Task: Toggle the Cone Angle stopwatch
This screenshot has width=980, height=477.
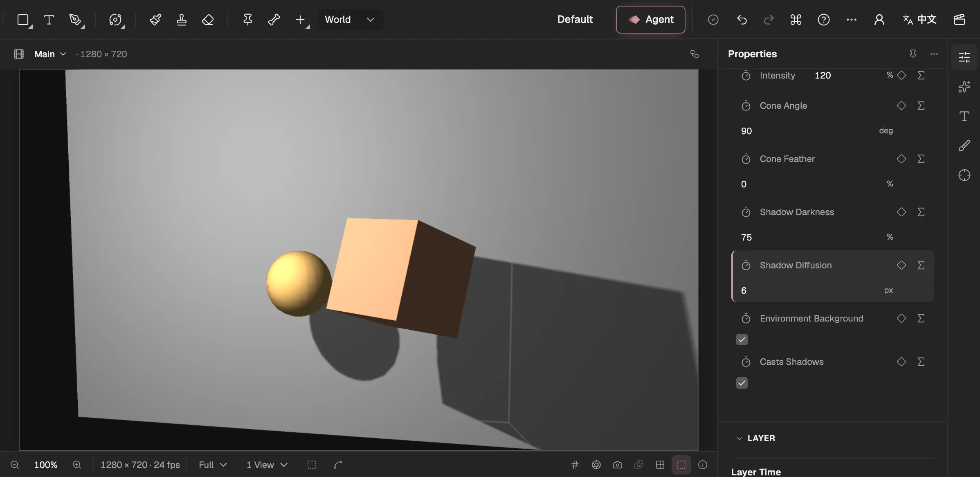Action: coord(746,106)
